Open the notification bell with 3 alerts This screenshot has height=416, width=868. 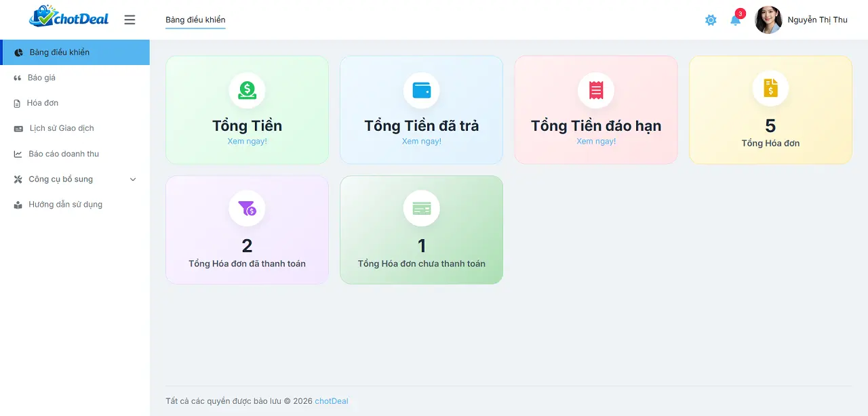click(x=734, y=20)
